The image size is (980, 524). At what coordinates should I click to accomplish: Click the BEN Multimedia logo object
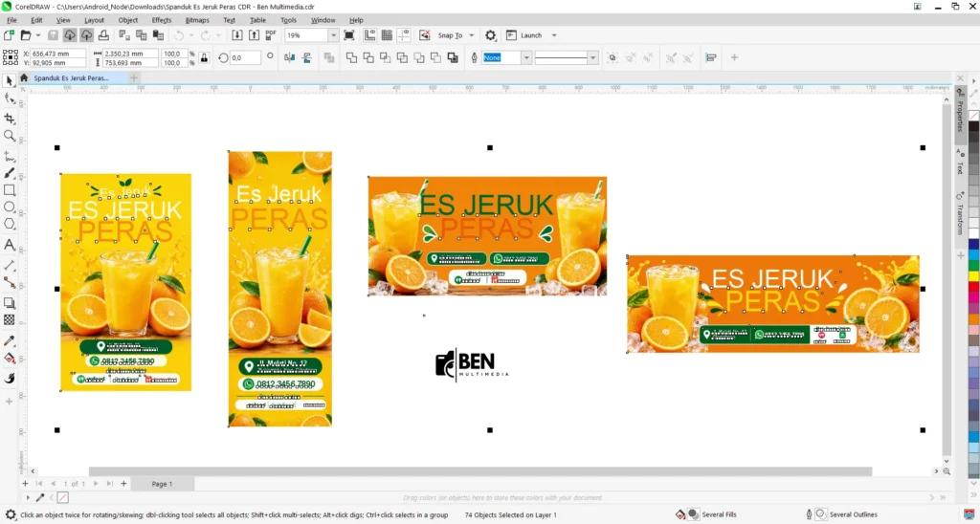coord(472,364)
